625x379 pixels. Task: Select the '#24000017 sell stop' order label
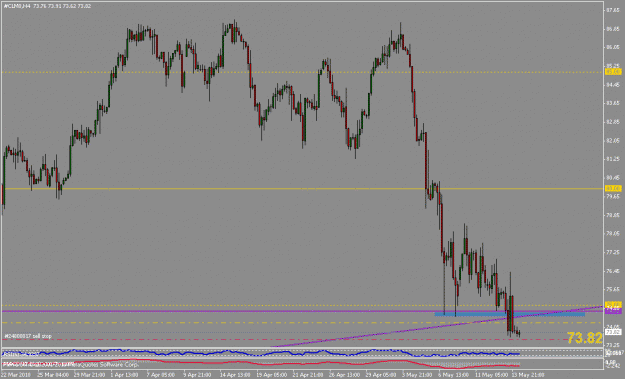28,336
